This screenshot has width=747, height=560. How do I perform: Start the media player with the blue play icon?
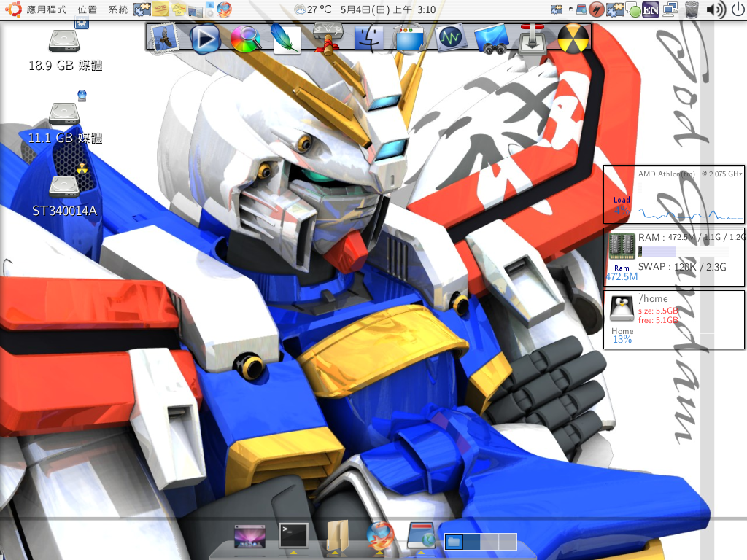(x=205, y=38)
